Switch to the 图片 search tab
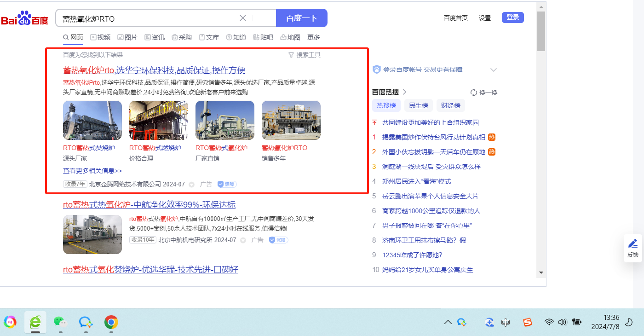Screen dimensions: 644x336 pos(127,37)
